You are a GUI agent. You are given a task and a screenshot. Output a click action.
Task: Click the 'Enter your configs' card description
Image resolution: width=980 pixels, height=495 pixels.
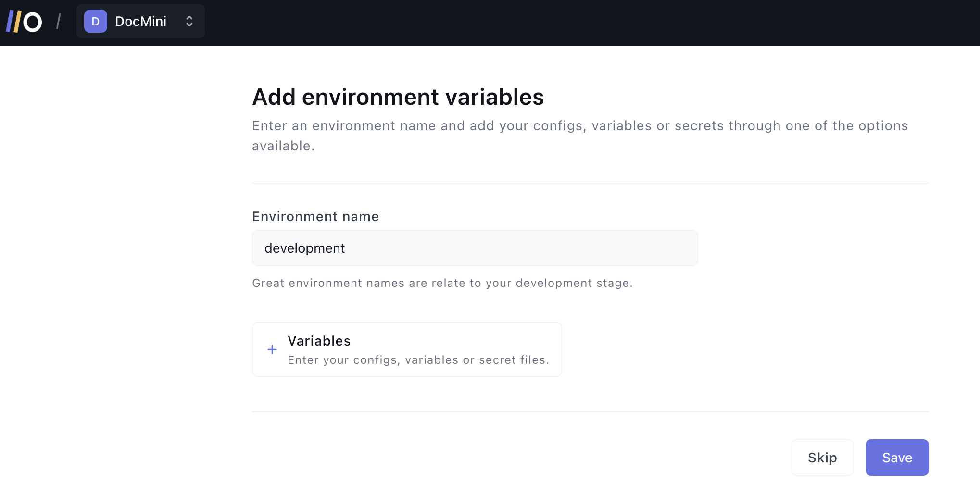pyautogui.click(x=418, y=360)
